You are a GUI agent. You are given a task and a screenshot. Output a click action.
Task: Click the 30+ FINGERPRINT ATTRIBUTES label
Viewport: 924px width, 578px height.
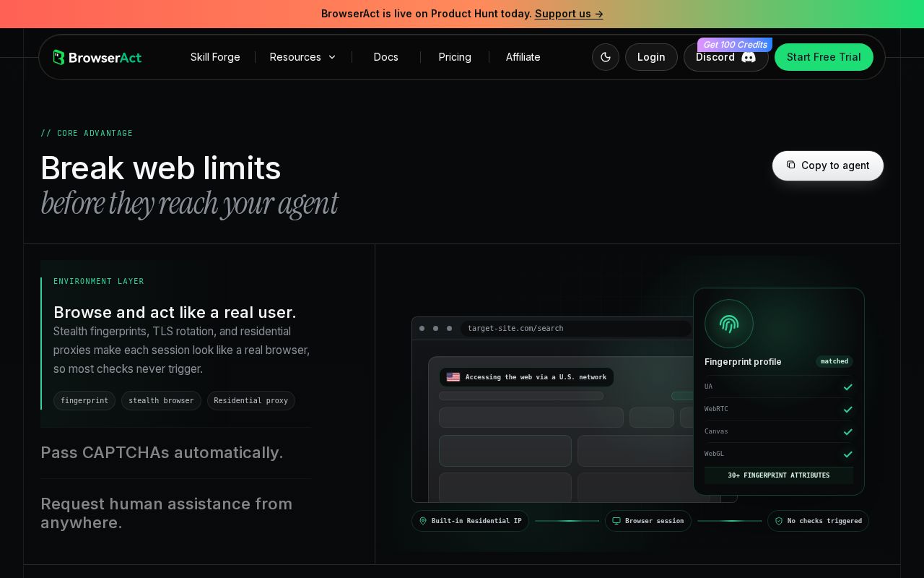[779, 475]
